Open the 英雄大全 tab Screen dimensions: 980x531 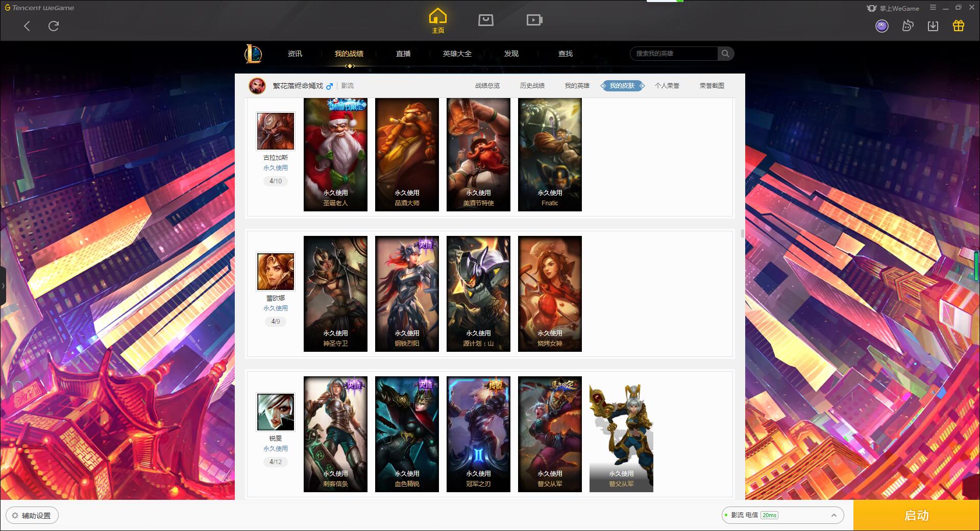click(457, 54)
